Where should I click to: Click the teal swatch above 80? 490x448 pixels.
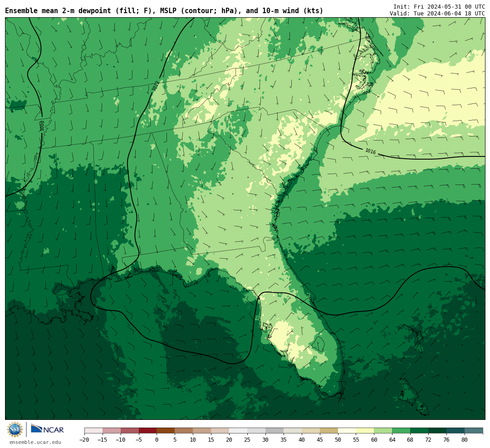pyautogui.click(x=474, y=430)
